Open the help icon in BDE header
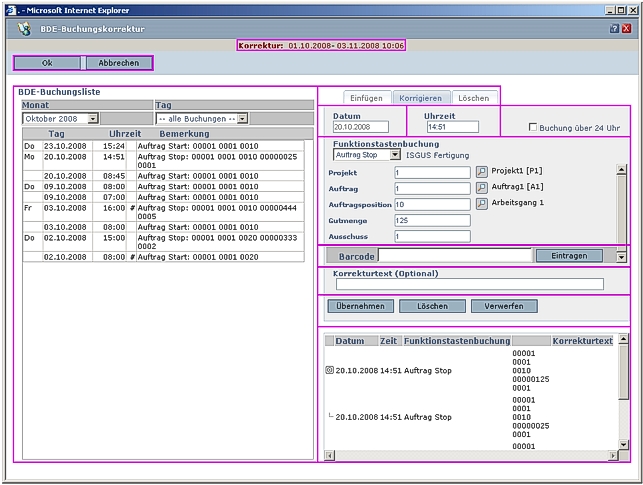Viewport: 643px width, 485px height. tap(614, 29)
